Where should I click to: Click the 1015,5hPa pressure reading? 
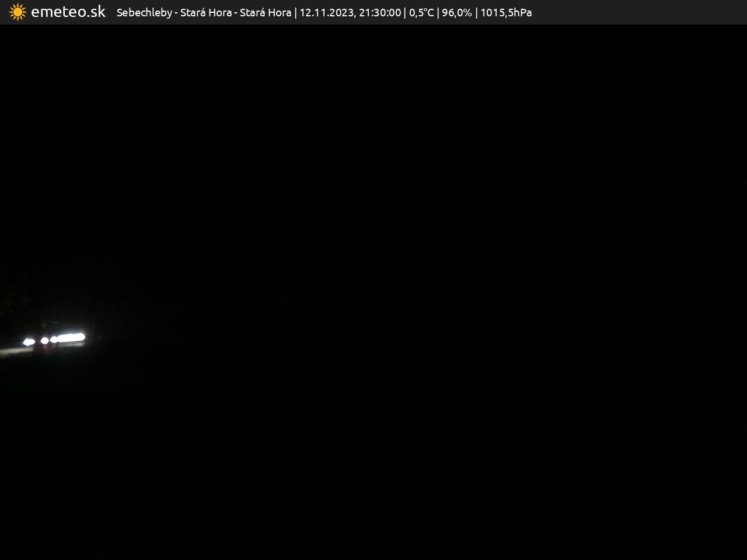[x=506, y=12]
